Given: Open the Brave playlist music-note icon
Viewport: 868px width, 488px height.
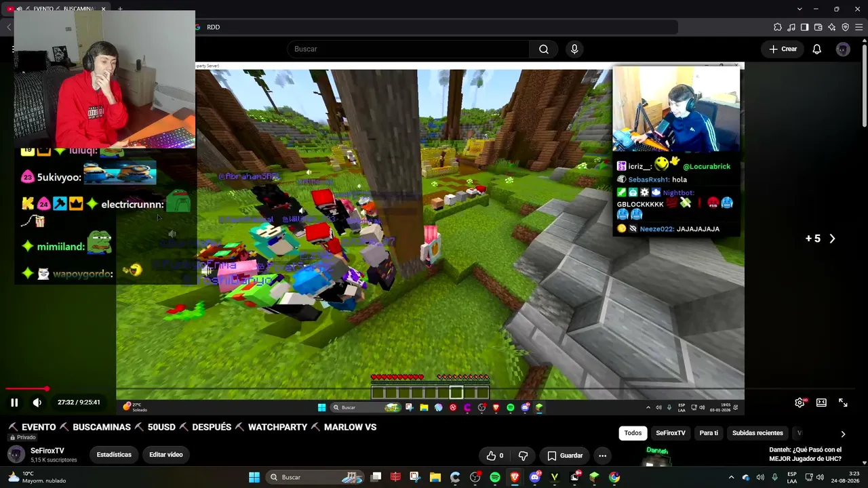Looking at the screenshot, I should click(791, 27).
